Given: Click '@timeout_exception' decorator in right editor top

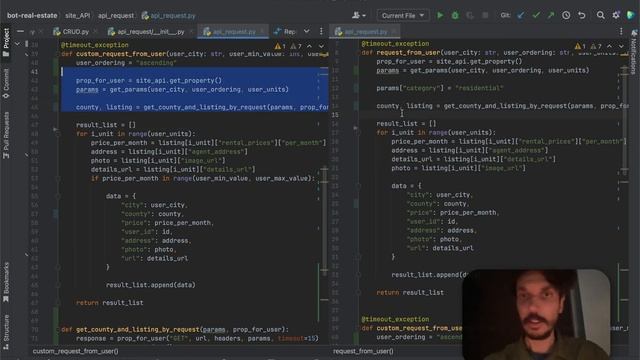Looking at the screenshot, I should pyautogui.click(x=395, y=43).
